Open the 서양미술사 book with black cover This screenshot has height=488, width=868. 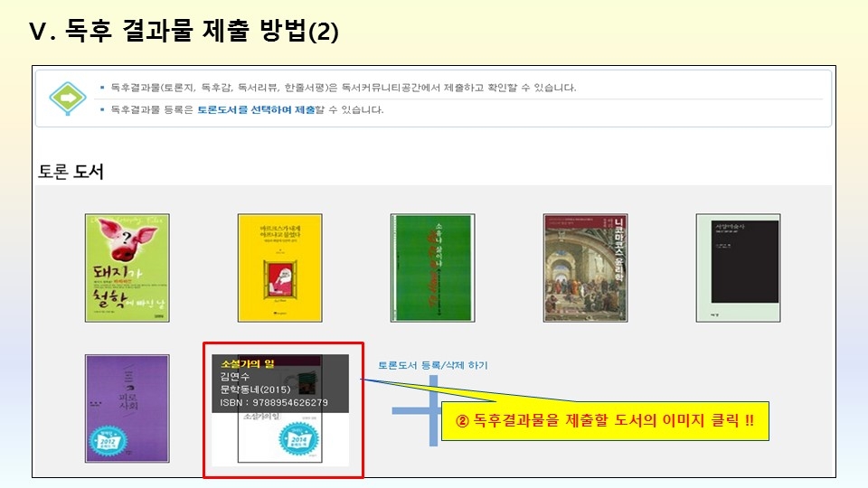point(739,267)
